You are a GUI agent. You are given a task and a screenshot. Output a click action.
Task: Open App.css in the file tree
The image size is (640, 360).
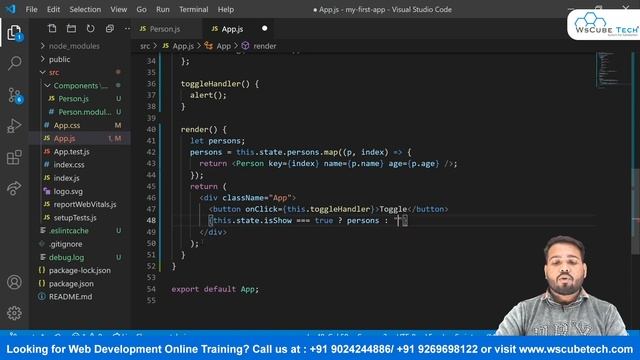[x=67, y=125]
